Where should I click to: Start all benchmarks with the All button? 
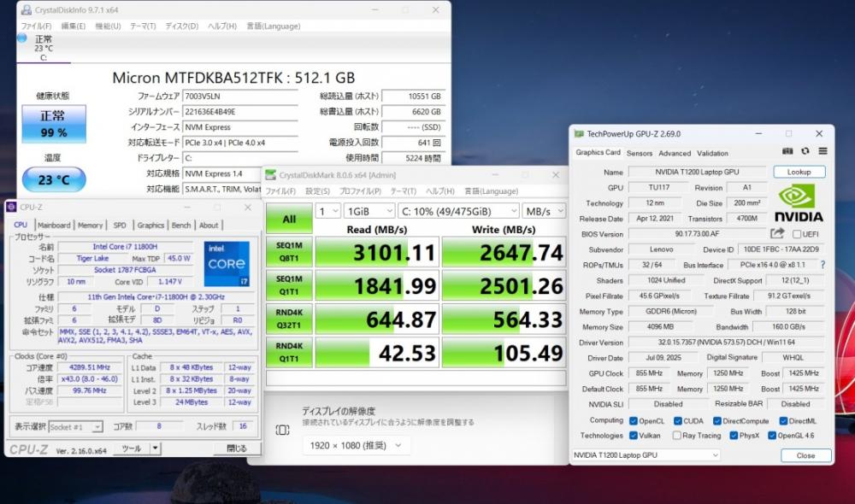[x=289, y=219]
